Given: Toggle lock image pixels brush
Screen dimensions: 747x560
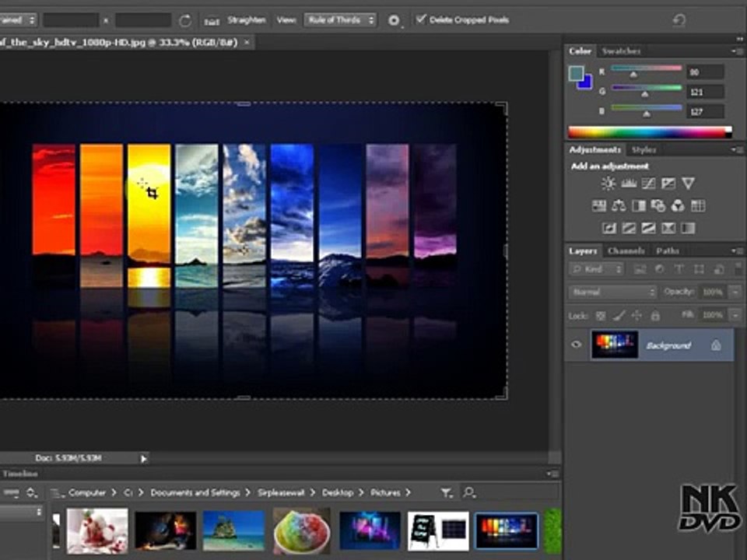Looking at the screenshot, I should point(619,316).
